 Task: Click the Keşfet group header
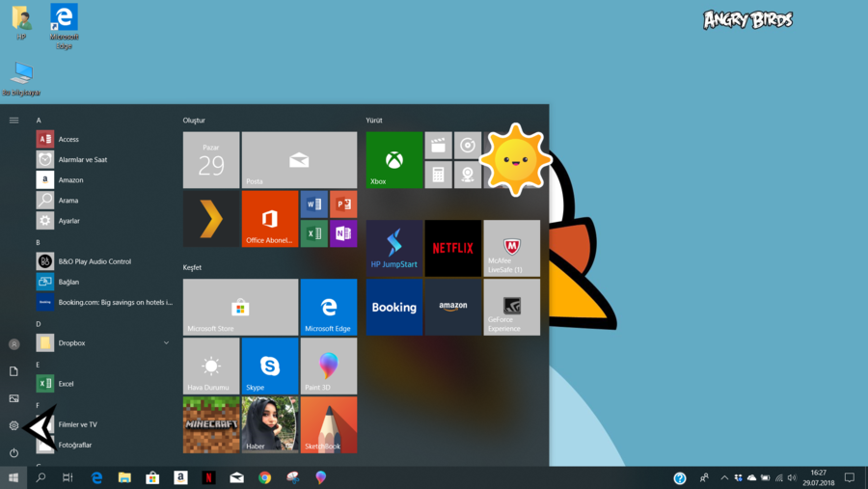tap(192, 267)
